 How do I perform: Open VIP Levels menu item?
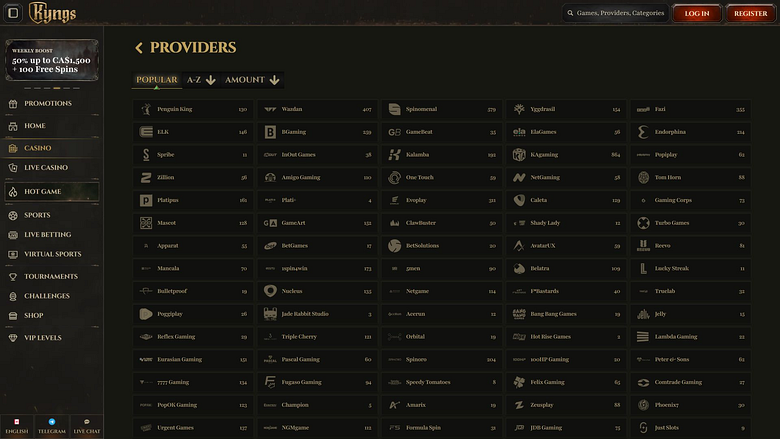(52, 338)
